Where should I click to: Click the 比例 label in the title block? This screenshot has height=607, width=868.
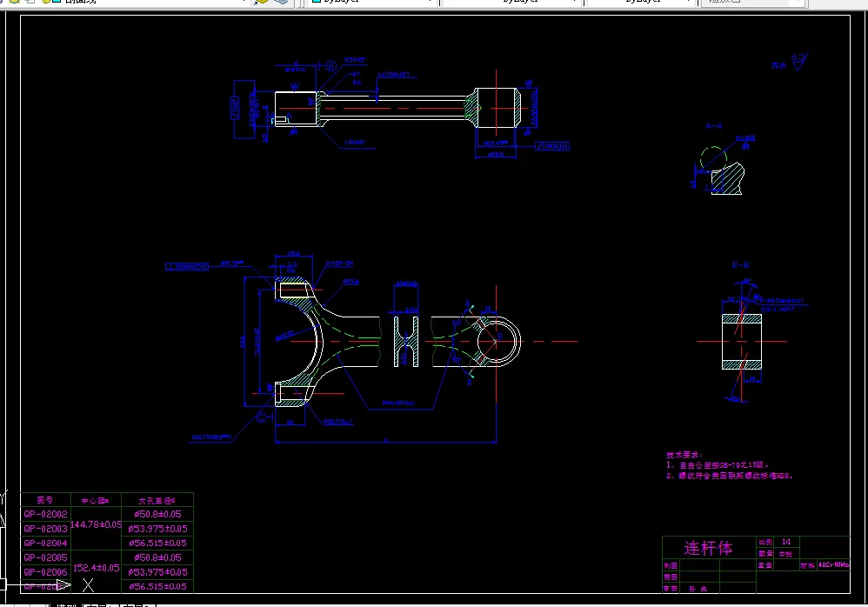[765, 543]
